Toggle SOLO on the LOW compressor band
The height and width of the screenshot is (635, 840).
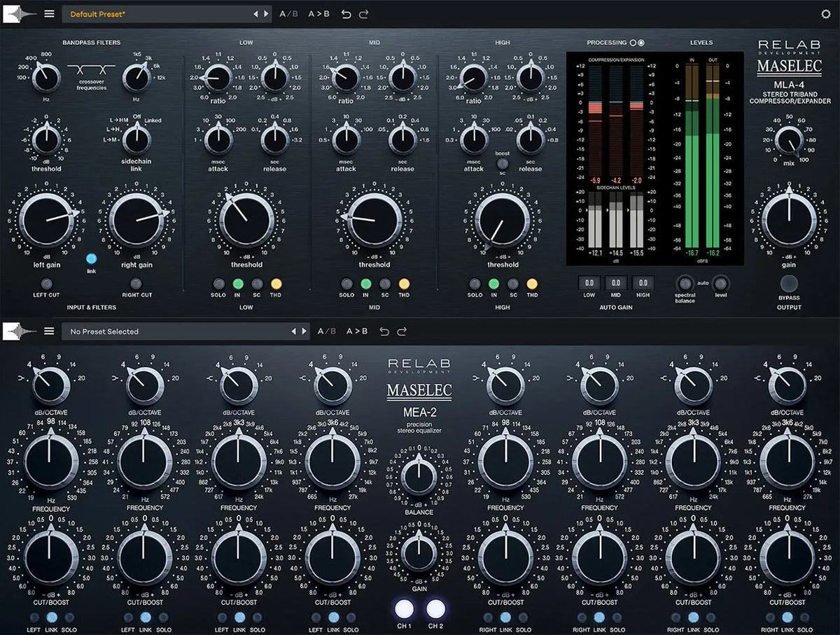(218, 285)
